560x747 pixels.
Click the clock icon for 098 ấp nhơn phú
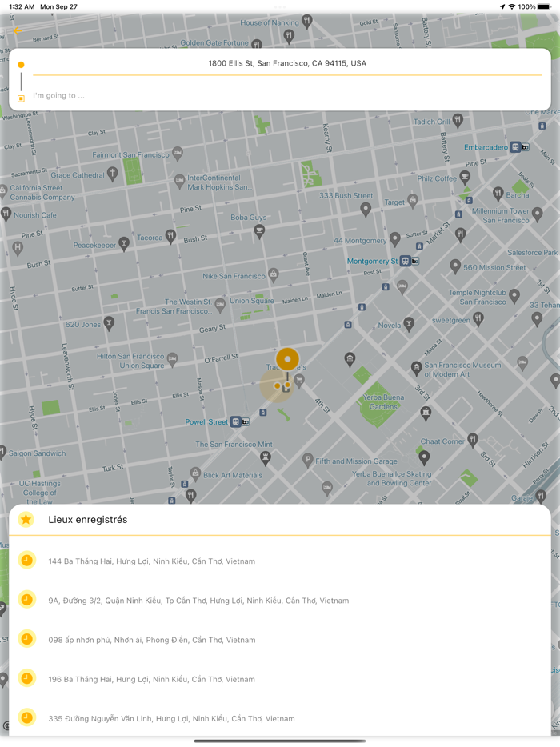click(x=26, y=639)
